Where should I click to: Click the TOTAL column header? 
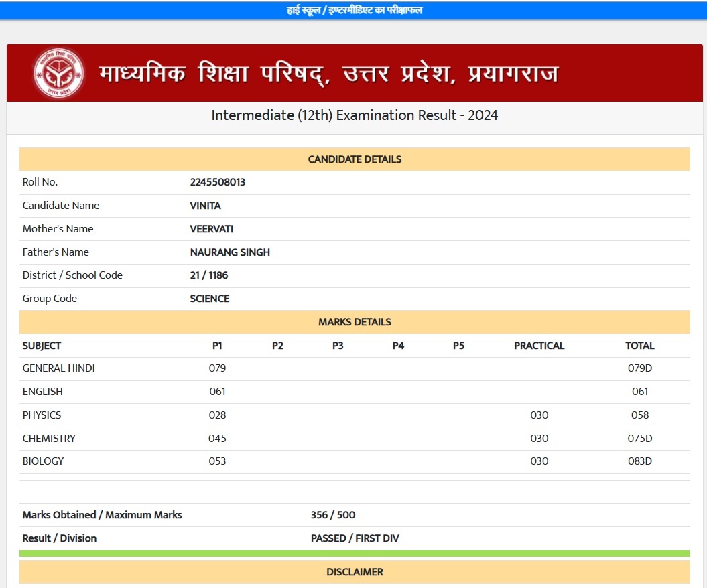click(640, 346)
